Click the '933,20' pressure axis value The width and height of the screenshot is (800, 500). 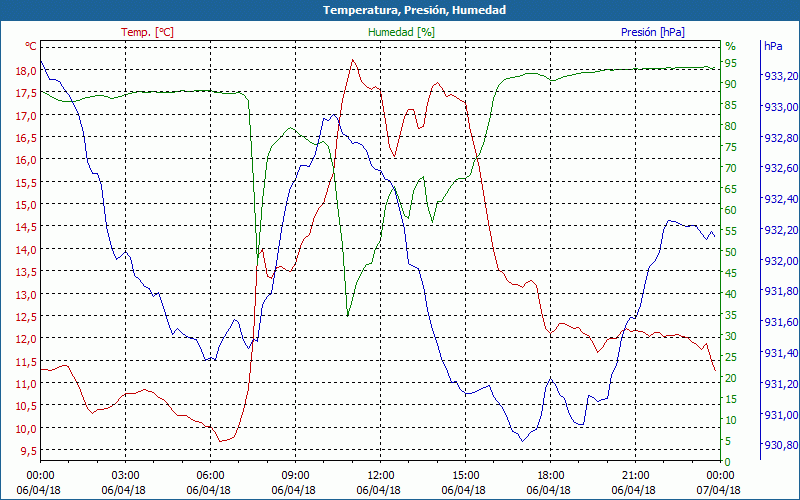coord(781,76)
